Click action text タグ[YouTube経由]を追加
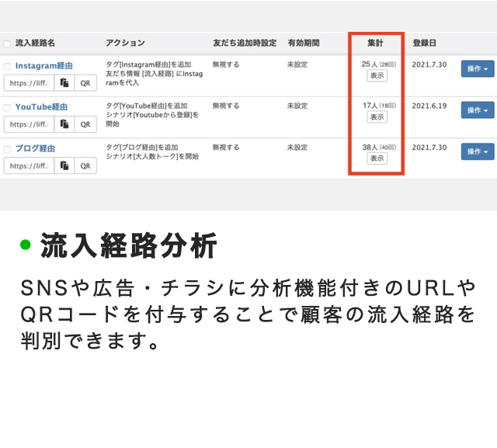The height and width of the screenshot is (448, 497). 147,106
